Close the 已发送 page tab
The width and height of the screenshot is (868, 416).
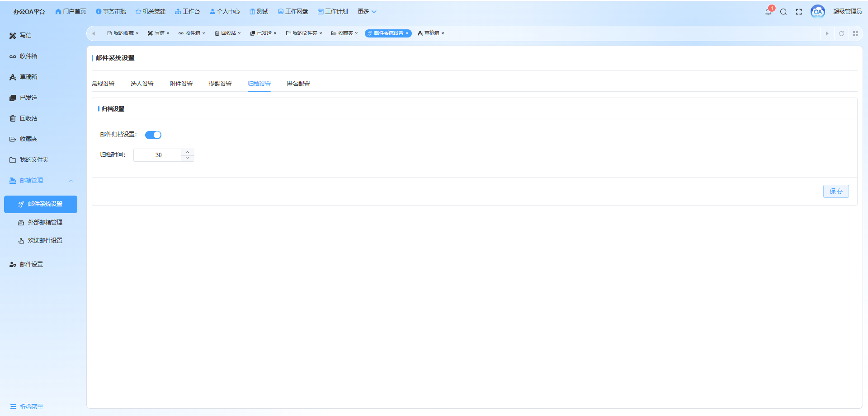[x=275, y=33]
